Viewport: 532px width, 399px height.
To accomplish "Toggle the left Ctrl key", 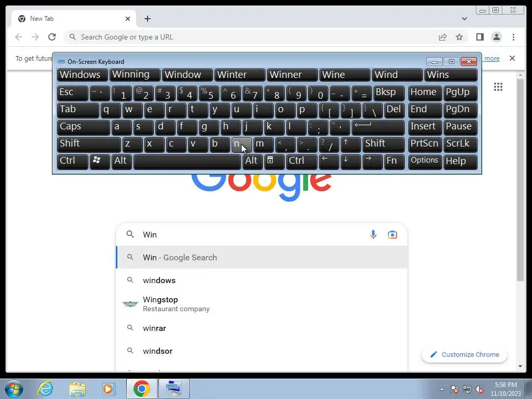I will (x=73, y=161).
